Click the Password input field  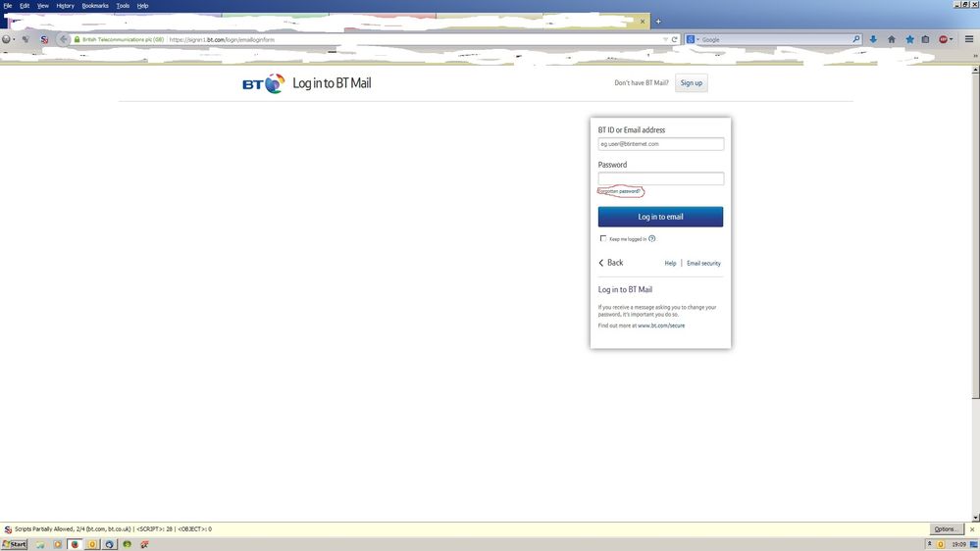pos(660,178)
